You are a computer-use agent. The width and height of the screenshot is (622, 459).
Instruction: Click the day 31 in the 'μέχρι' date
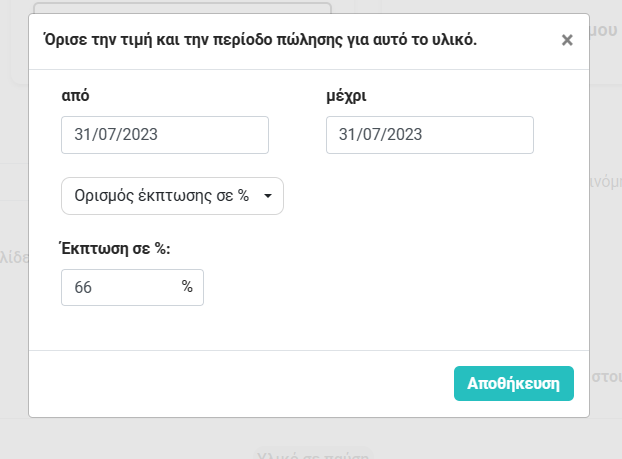pos(347,135)
